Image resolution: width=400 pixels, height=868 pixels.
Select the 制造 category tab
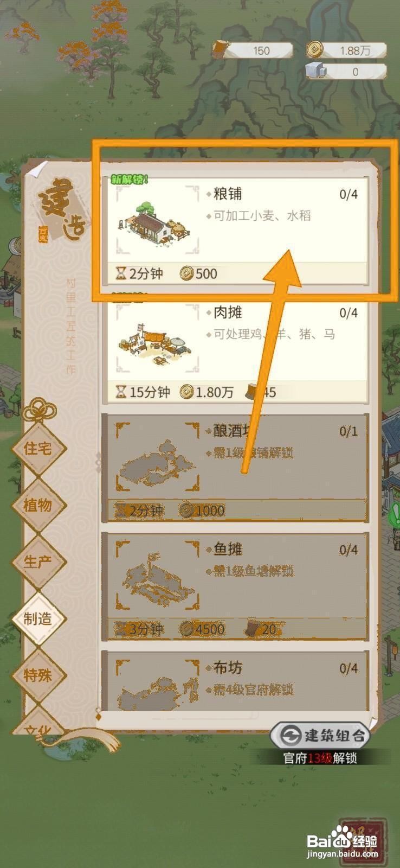point(38,618)
